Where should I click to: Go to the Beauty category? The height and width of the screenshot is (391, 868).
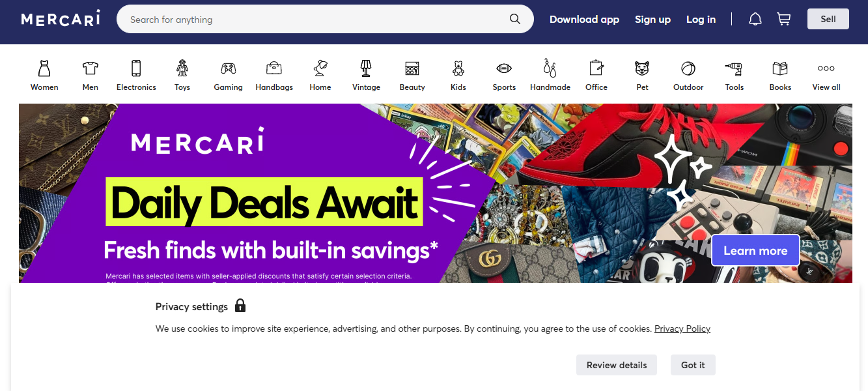point(412,76)
